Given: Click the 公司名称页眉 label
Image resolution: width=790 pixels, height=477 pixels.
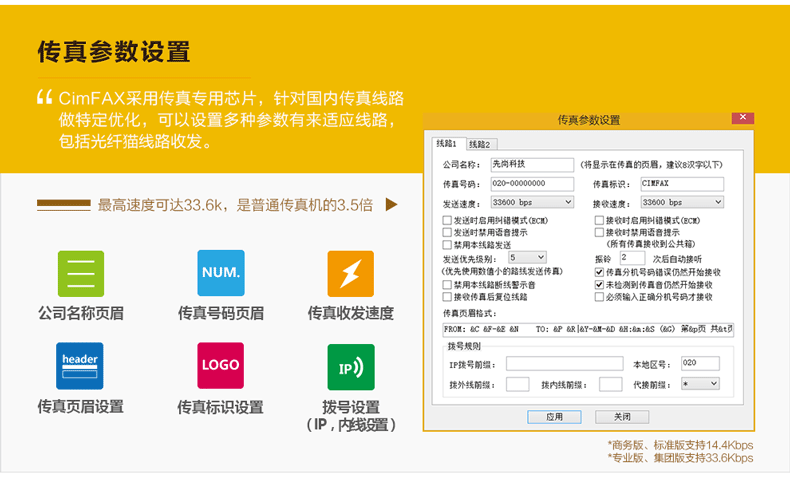Looking at the screenshot, I should [81, 313].
